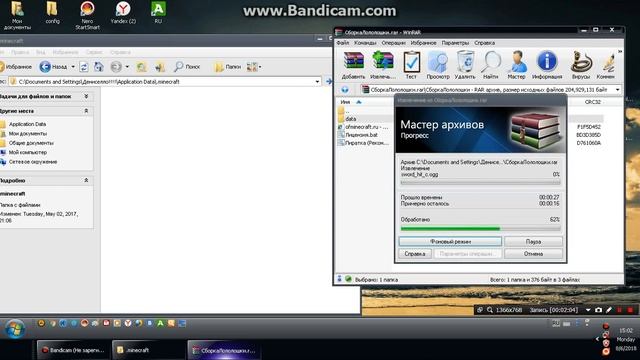Collapse the 'Подробно' details panel
The image size is (640, 360).
(86, 180)
